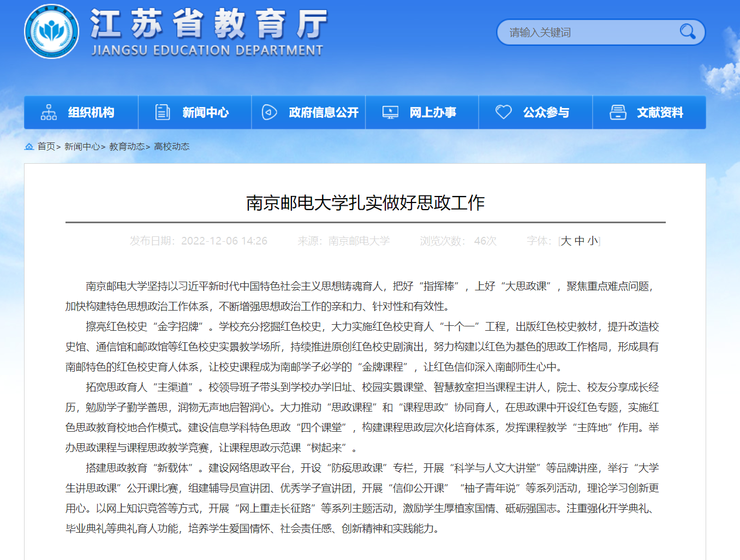Navigate to 首页 via breadcrumb
The width and height of the screenshot is (740, 560).
46,146
